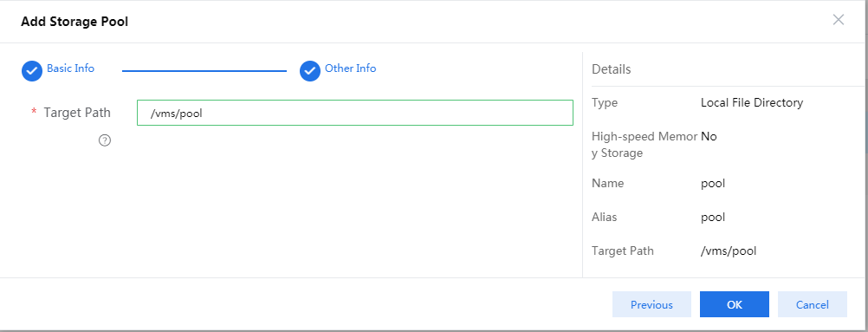The height and width of the screenshot is (332, 868).
Task: Go to the Basic Info step label
Action: (x=70, y=68)
